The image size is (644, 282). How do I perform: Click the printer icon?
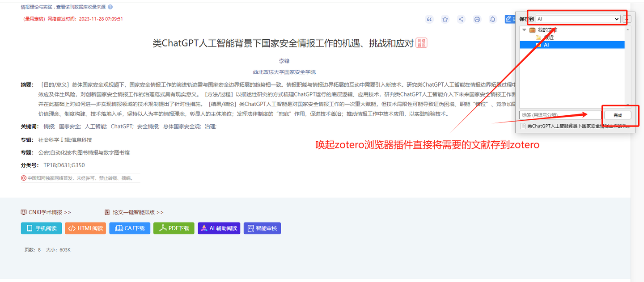point(477,19)
